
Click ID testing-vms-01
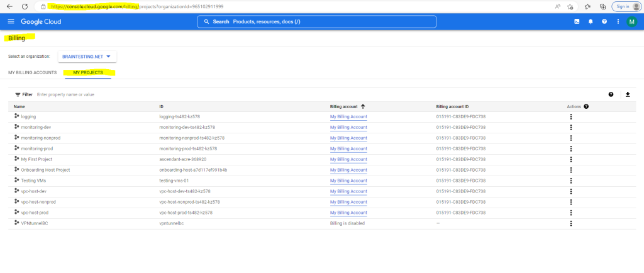[x=174, y=181]
